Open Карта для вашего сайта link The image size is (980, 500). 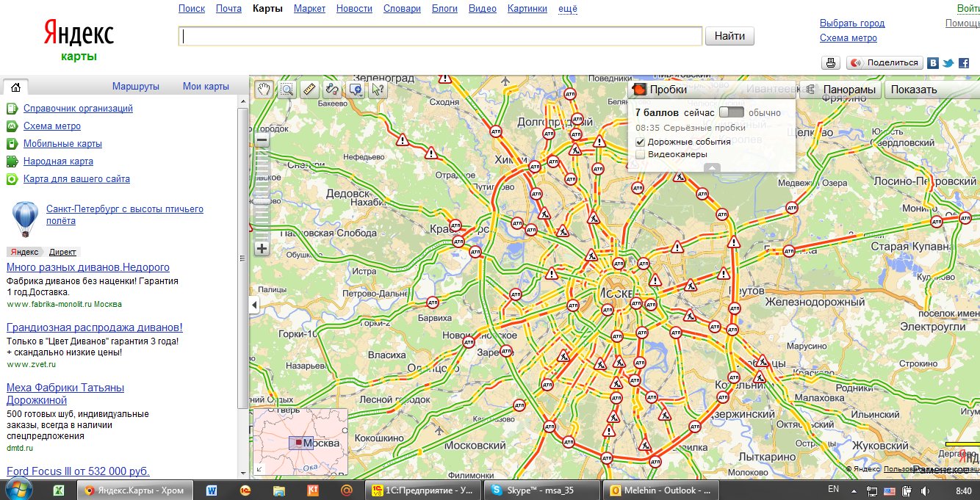tap(76, 179)
